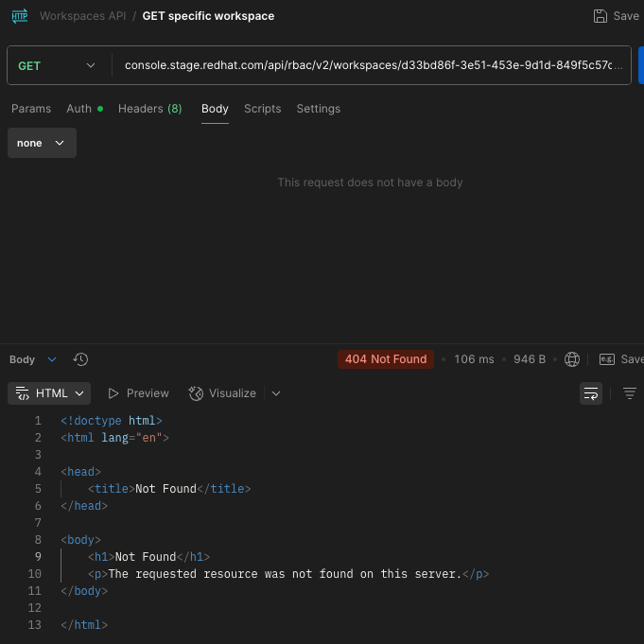Click the save response icon

coord(607,359)
